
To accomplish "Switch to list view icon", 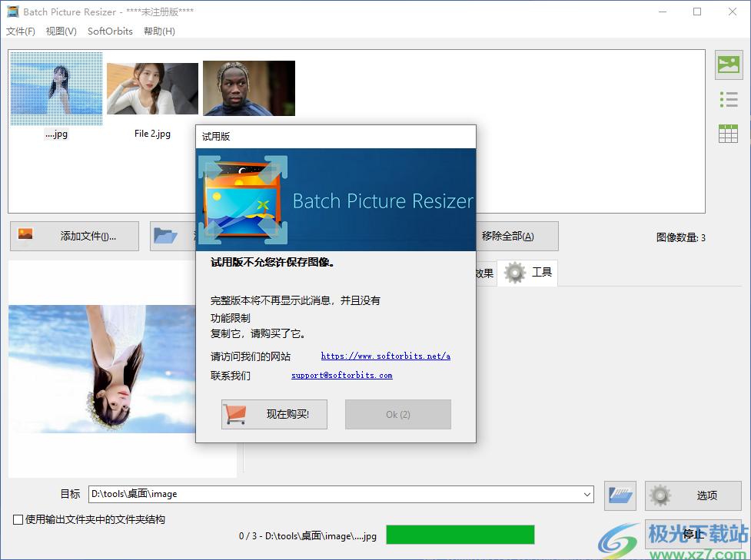I will [x=728, y=99].
